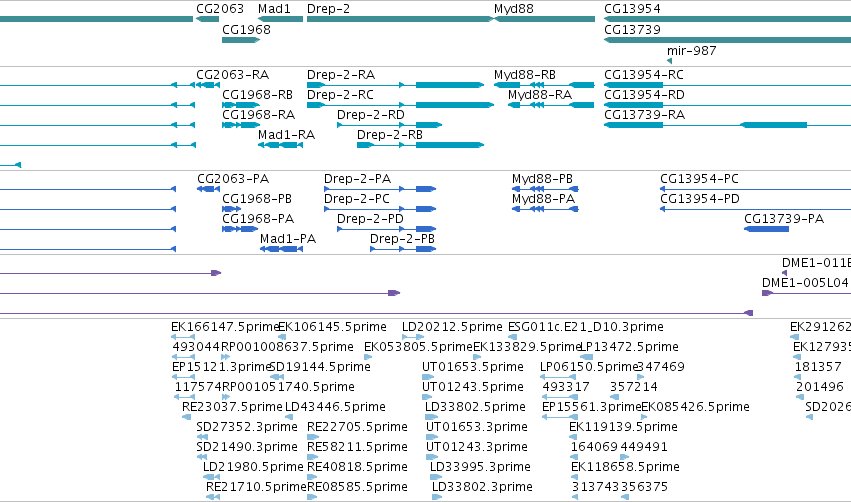Image resolution: width=851 pixels, height=502 pixels.
Task: Click the Myd88-RA transcript label
Action: 540,94
